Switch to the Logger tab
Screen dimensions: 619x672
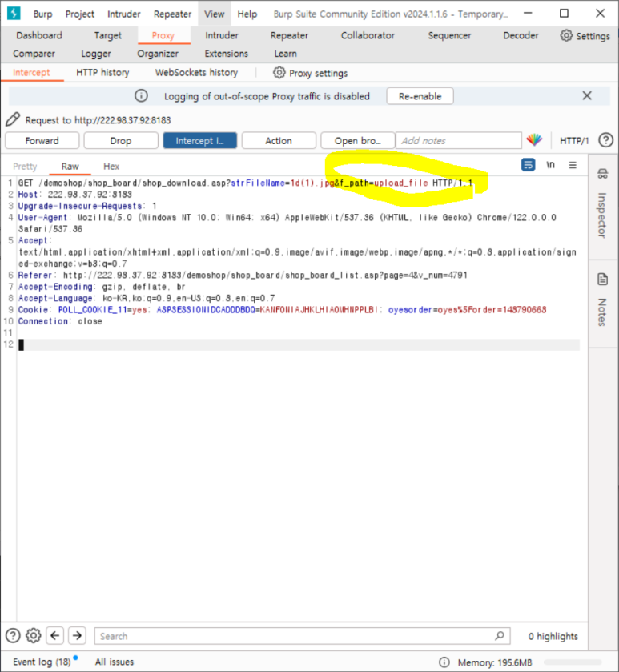[96, 54]
